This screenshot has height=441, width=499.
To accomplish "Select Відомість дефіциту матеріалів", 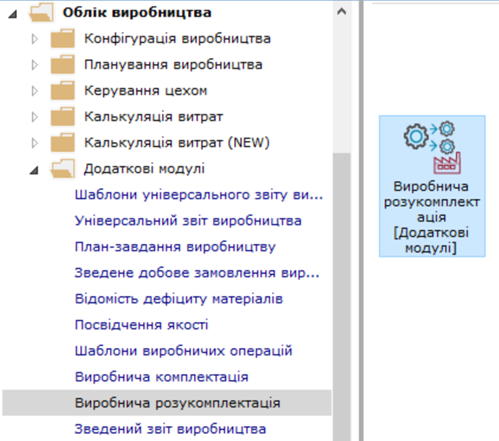I will [x=179, y=299].
